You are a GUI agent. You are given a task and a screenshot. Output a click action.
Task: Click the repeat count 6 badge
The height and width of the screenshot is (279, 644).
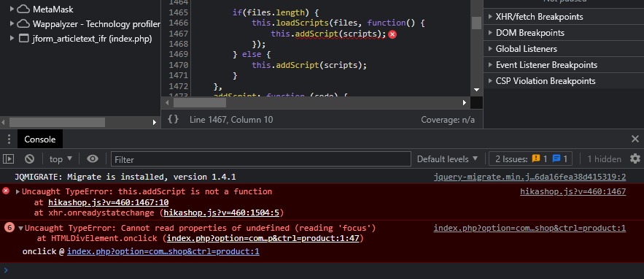(x=9, y=227)
